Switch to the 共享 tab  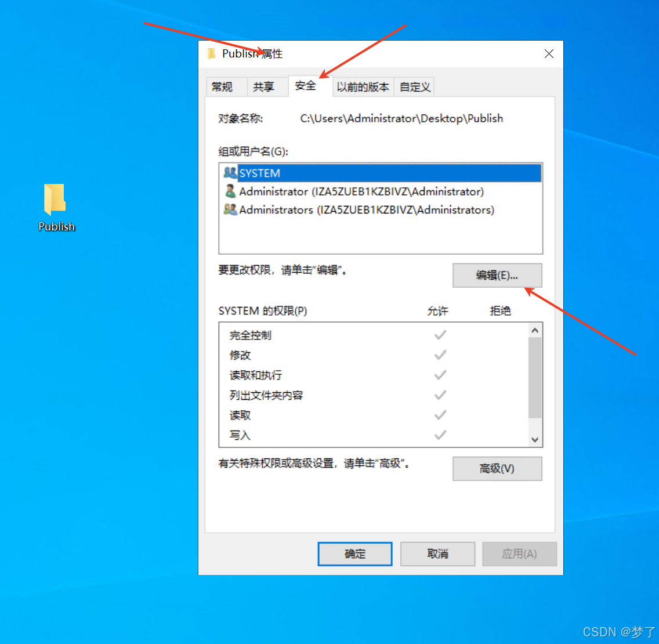click(263, 87)
